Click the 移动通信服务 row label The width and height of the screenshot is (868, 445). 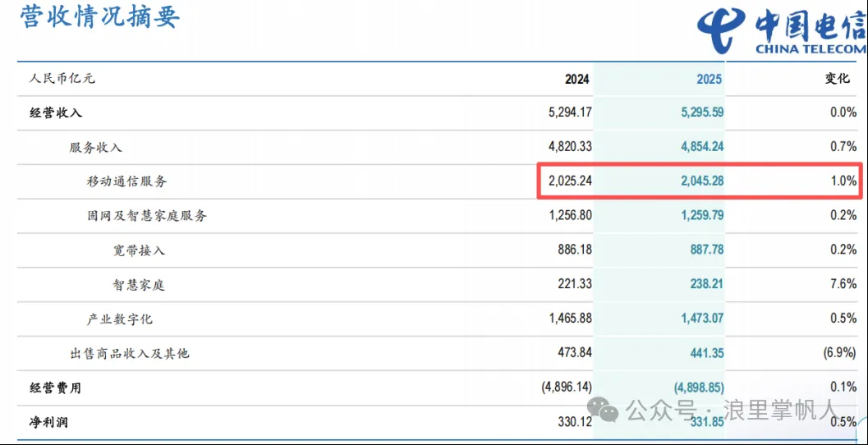click(x=126, y=181)
